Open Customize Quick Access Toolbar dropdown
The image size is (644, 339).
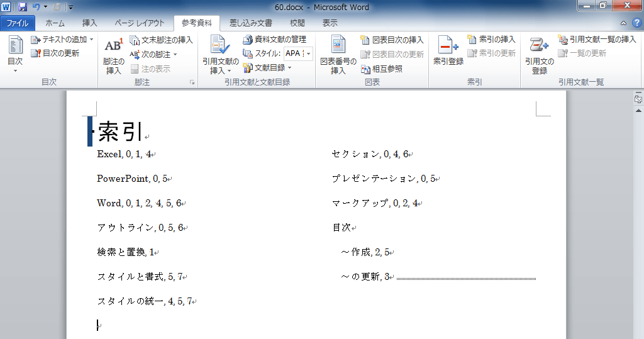[x=70, y=8]
